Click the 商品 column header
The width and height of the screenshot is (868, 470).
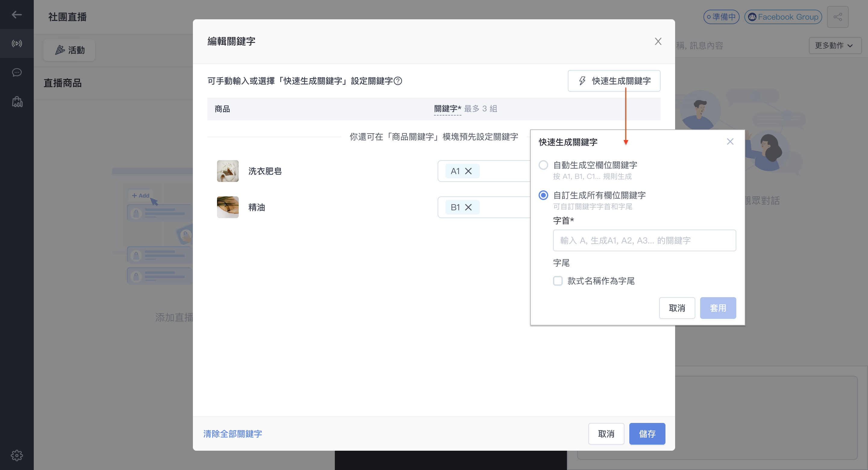coord(222,109)
